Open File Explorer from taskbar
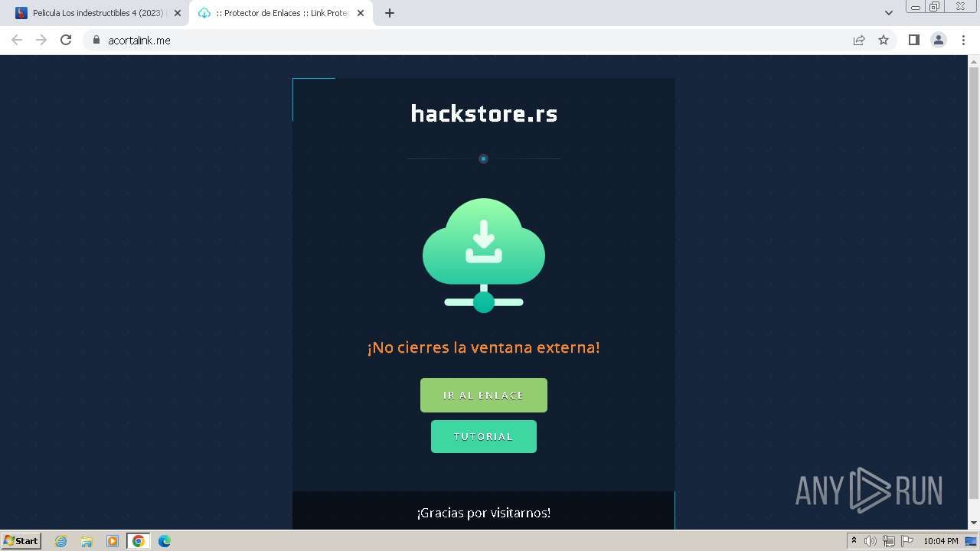980x551 pixels. (x=87, y=541)
